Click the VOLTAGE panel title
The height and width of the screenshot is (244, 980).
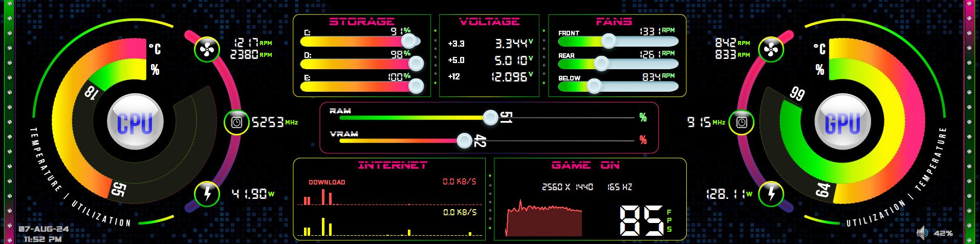(x=489, y=22)
